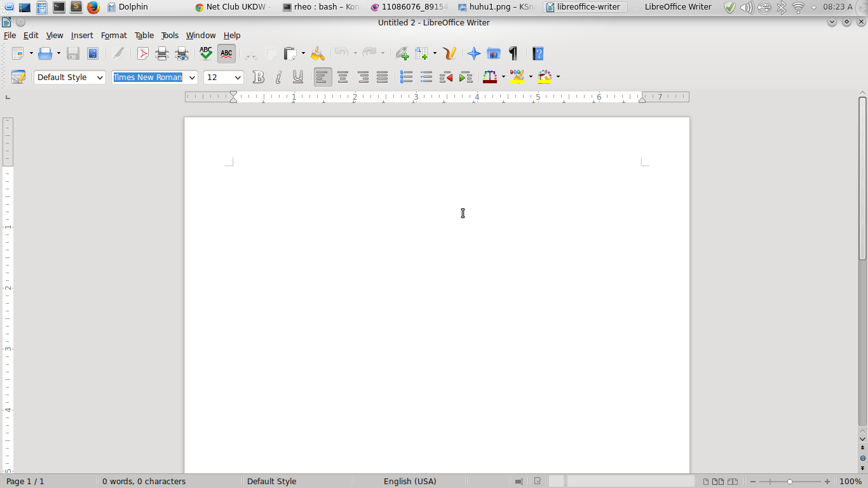This screenshot has height=488, width=868.
Task: Open the table grid dropdown arrow
Action: click(435, 53)
